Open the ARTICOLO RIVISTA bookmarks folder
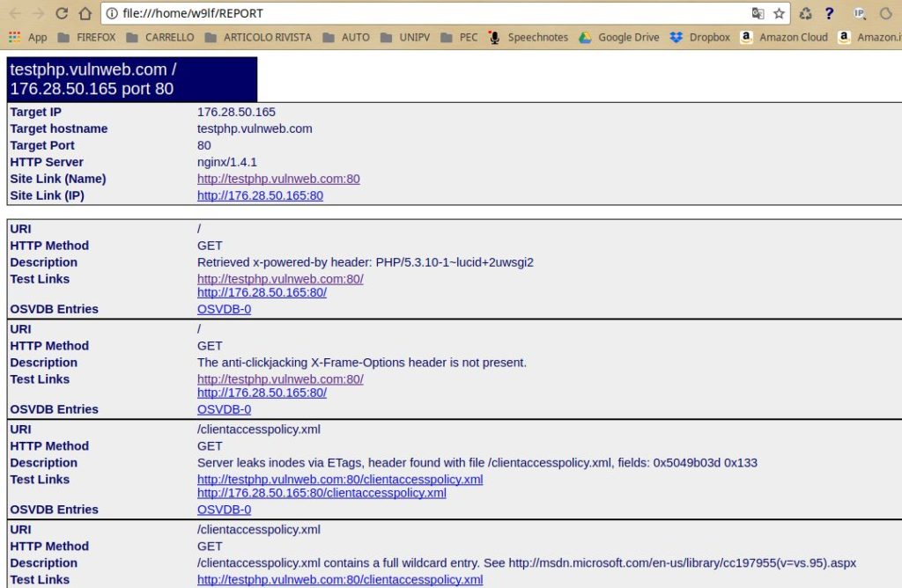 [258, 37]
